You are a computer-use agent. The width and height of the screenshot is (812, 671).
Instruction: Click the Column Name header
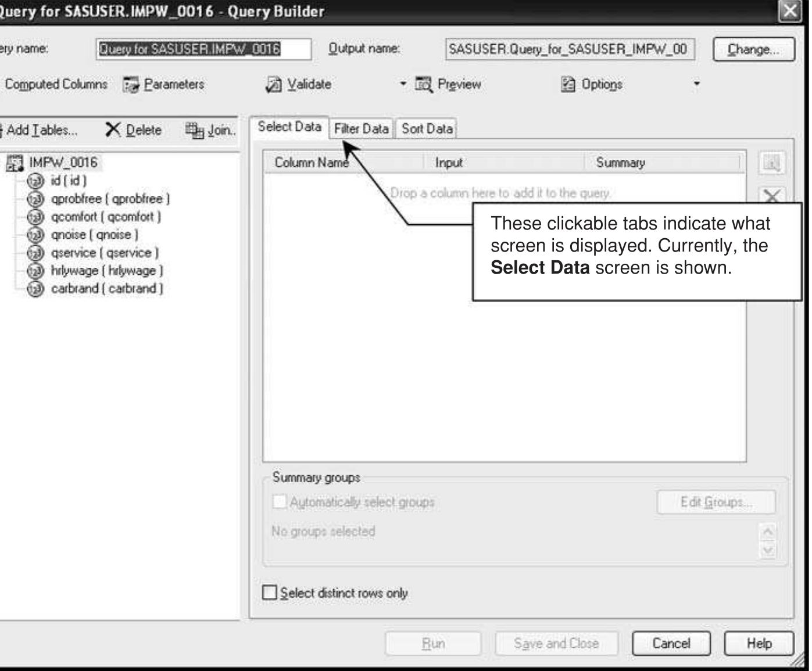(x=344, y=163)
